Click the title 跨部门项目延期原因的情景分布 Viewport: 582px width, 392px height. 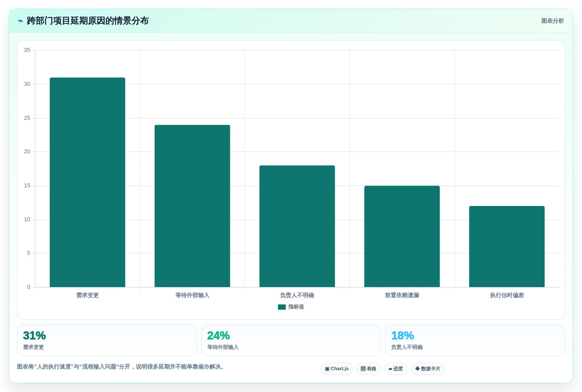(88, 21)
